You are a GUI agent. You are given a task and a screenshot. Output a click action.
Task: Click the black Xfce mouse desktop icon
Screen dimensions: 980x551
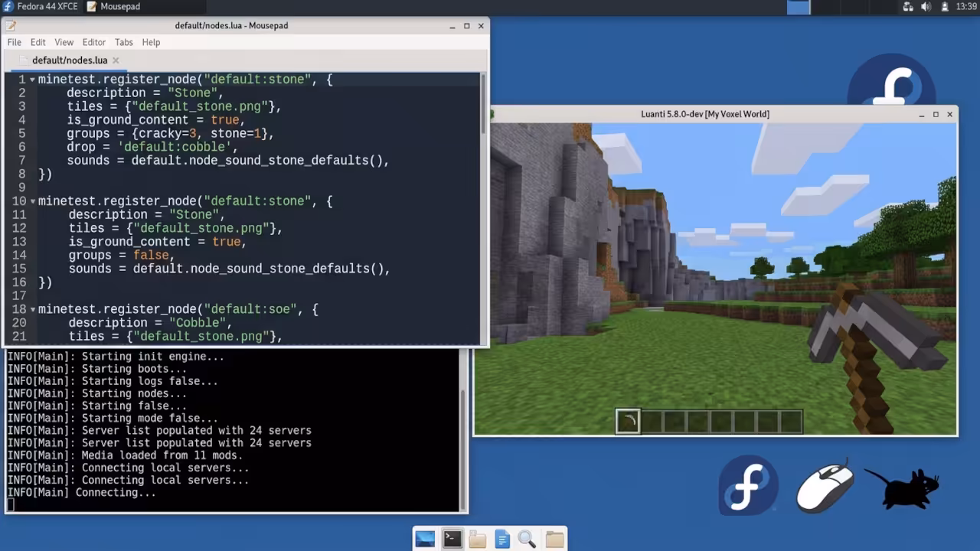click(903, 488)
